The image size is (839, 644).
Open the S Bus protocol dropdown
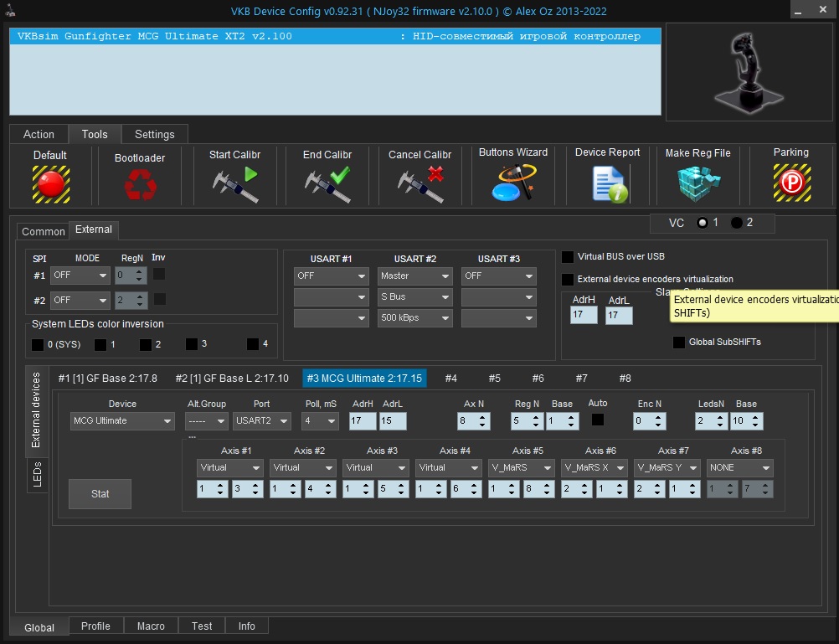point(414,296)
